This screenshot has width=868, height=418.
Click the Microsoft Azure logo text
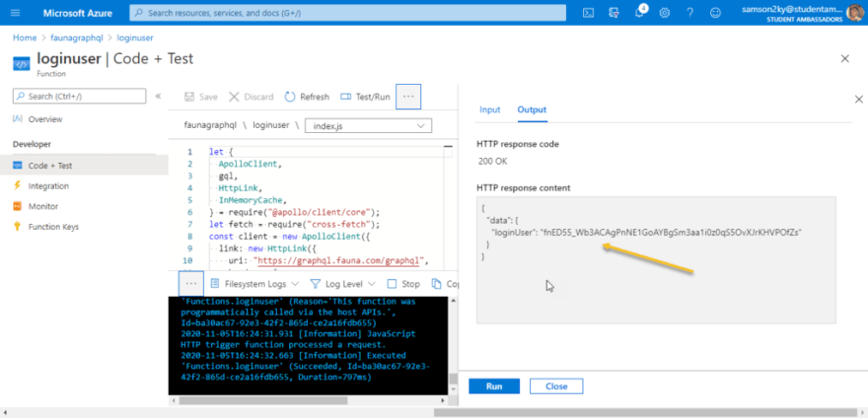point(77,13)
